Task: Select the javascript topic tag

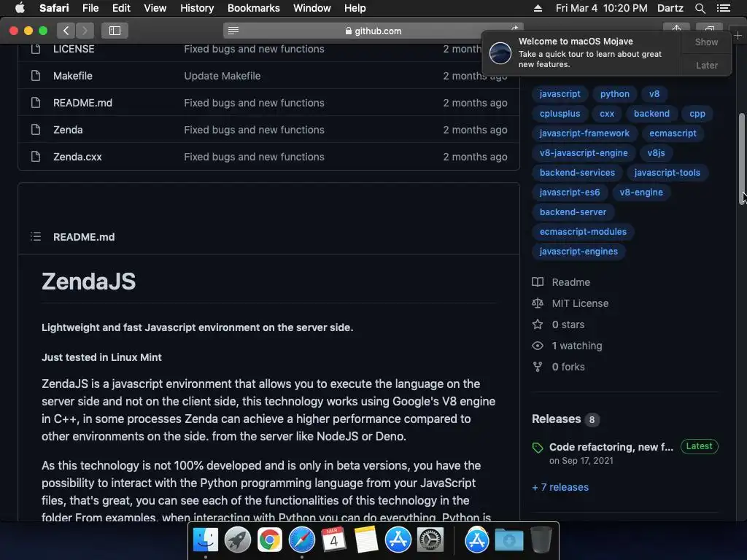Action: tap(560, 94)
